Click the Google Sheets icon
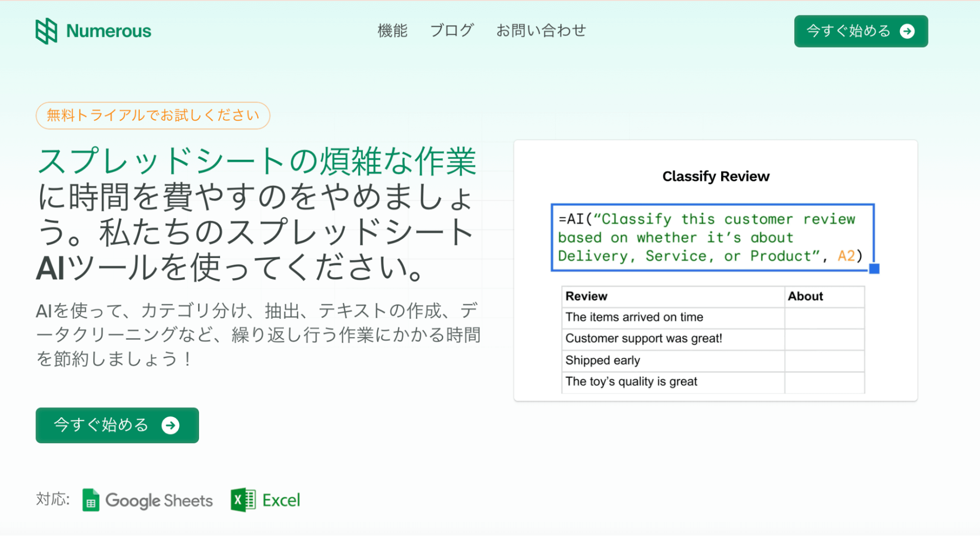 (x=91, y=500)
